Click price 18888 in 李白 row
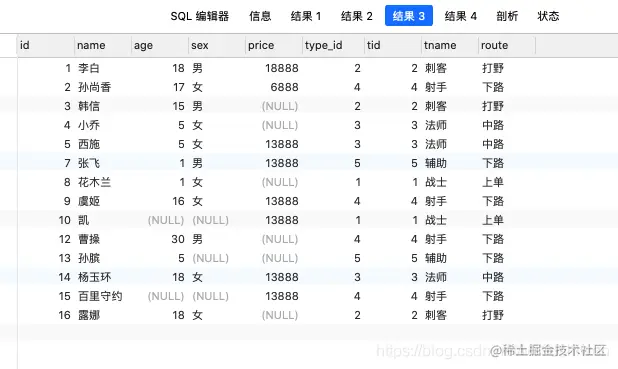The image size is (618, 369). click(x=282, y=68)
